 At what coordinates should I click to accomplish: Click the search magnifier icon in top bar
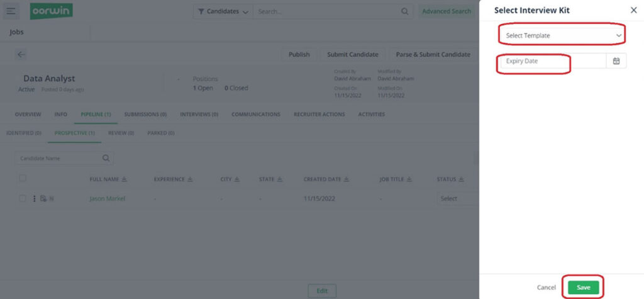[404, 11]
